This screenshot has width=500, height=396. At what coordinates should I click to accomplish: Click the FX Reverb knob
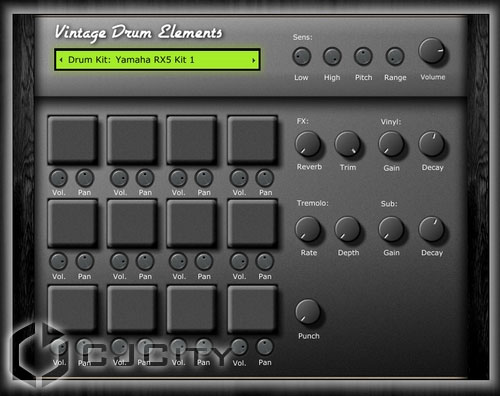(308, 144)
